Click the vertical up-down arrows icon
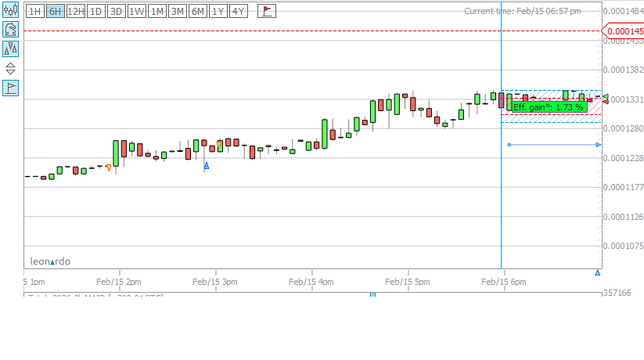644x360 pixels. point(11,68)
